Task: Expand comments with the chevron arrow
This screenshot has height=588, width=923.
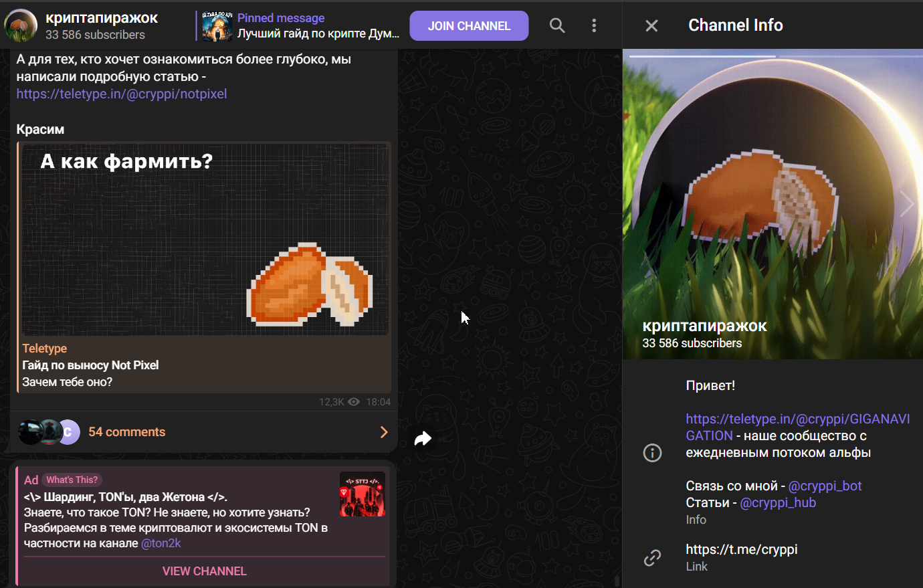Action: pyautogui.click(x=384, y=432)
